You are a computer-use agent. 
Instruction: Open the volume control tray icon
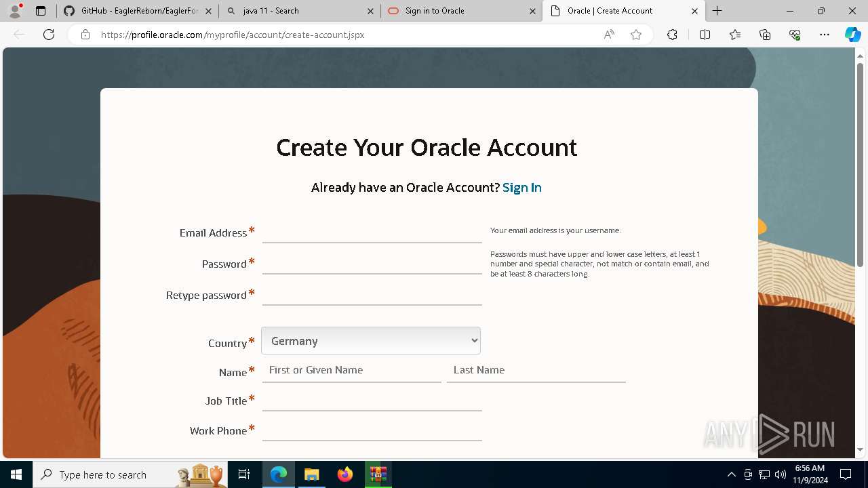pyautogui.click(x=780, y=474)
